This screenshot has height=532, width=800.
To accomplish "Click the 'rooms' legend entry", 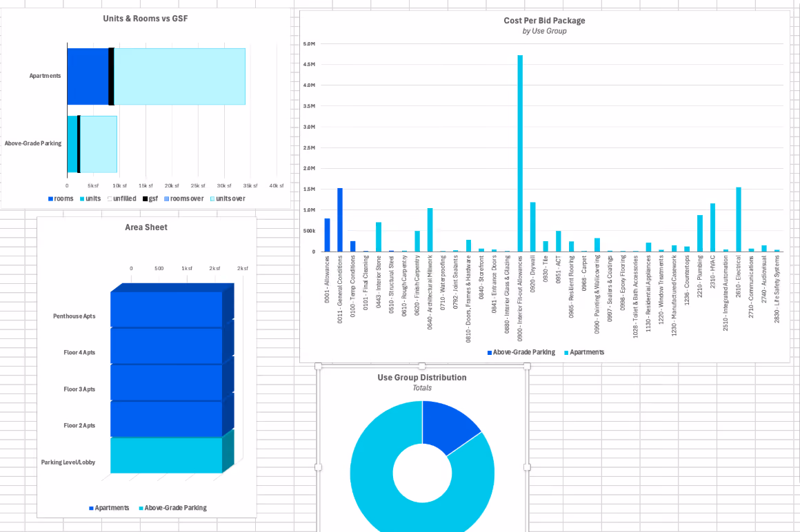I will coord(61,198).
